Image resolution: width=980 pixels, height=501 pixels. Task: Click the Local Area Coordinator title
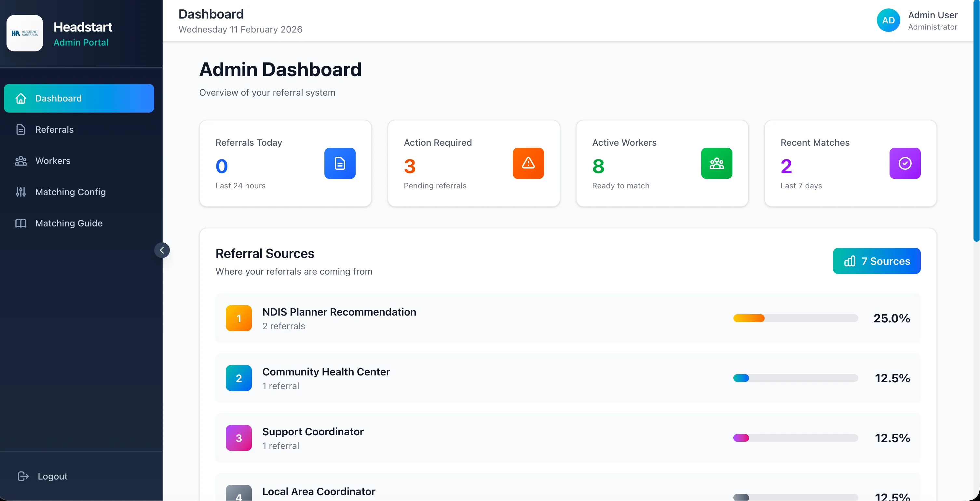pos(319,491)
